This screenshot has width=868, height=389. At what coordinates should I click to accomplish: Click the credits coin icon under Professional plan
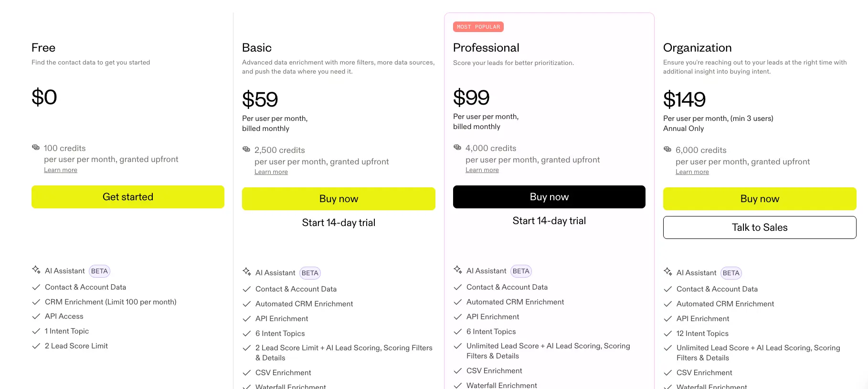coord(457,148)
